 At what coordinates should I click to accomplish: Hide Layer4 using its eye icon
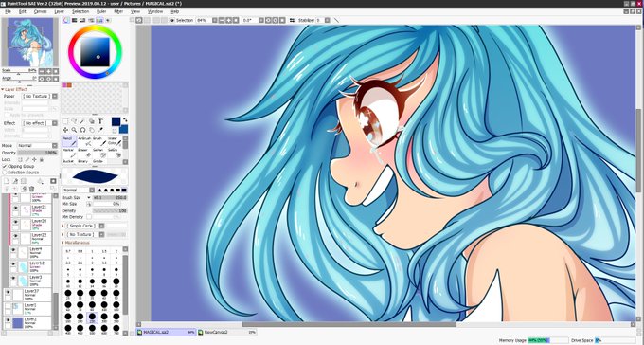[12, 250]
